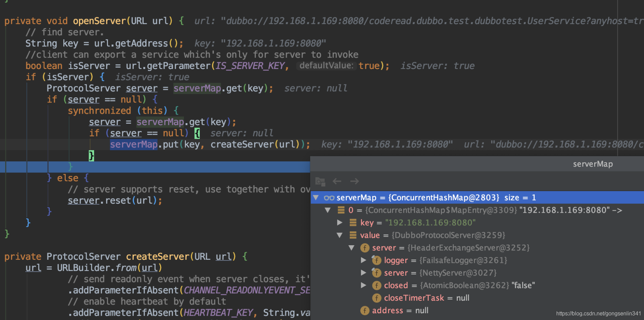Click server.reset(url) call
644x320 pixels.
coord(112,200)
